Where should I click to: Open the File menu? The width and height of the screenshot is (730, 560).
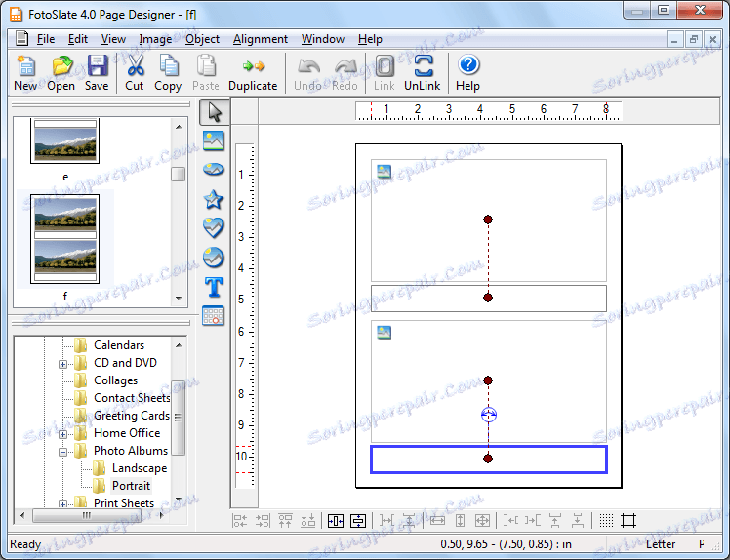point(46,39)
